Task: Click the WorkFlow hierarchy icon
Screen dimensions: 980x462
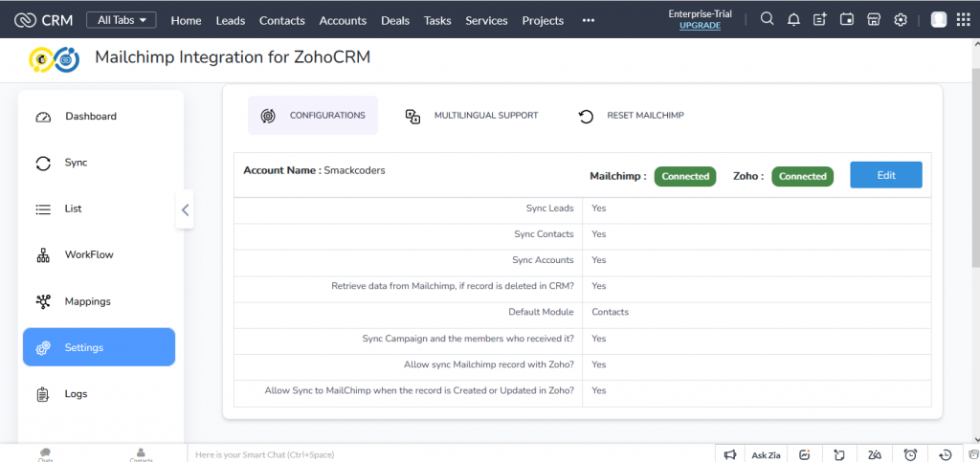Action: [43, 255]
